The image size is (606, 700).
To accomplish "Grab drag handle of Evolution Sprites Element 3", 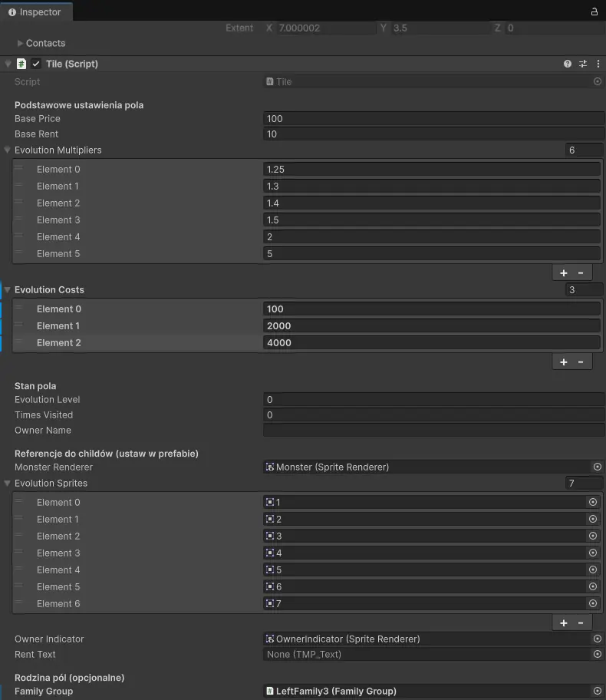I will tap(18, 552).
